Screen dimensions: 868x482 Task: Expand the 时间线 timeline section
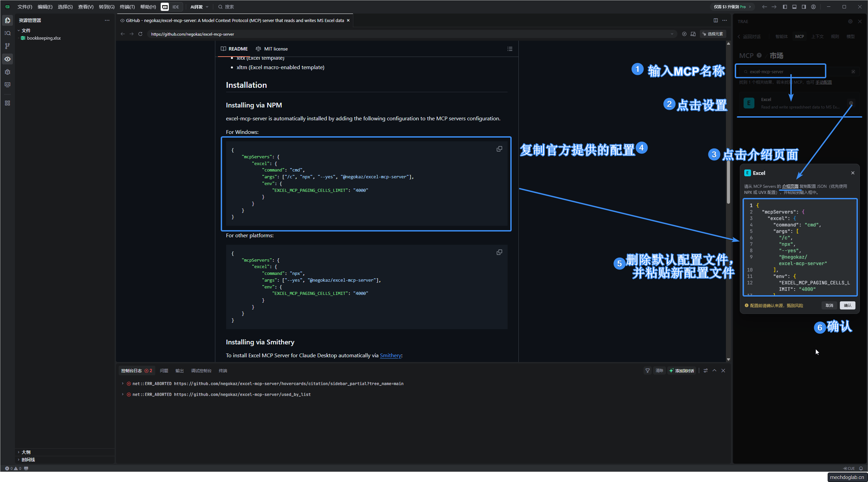(x=28, y=460)
